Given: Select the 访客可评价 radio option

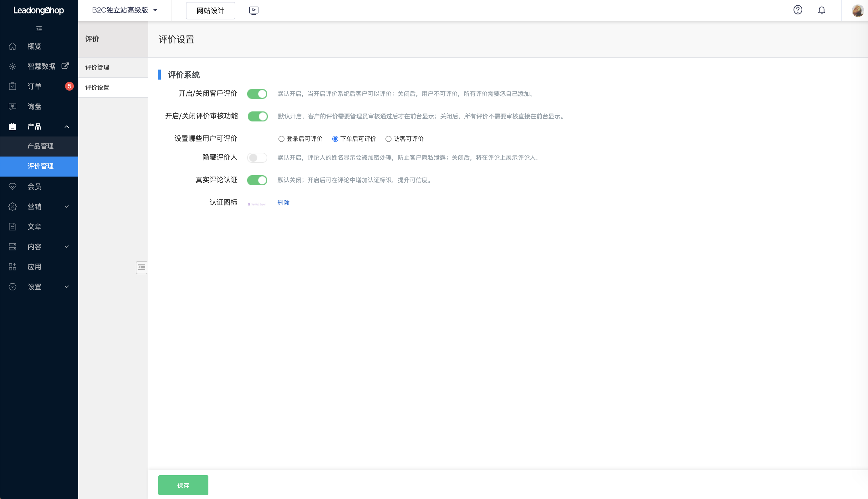Looking at the screenshot, I should point(388,139).
